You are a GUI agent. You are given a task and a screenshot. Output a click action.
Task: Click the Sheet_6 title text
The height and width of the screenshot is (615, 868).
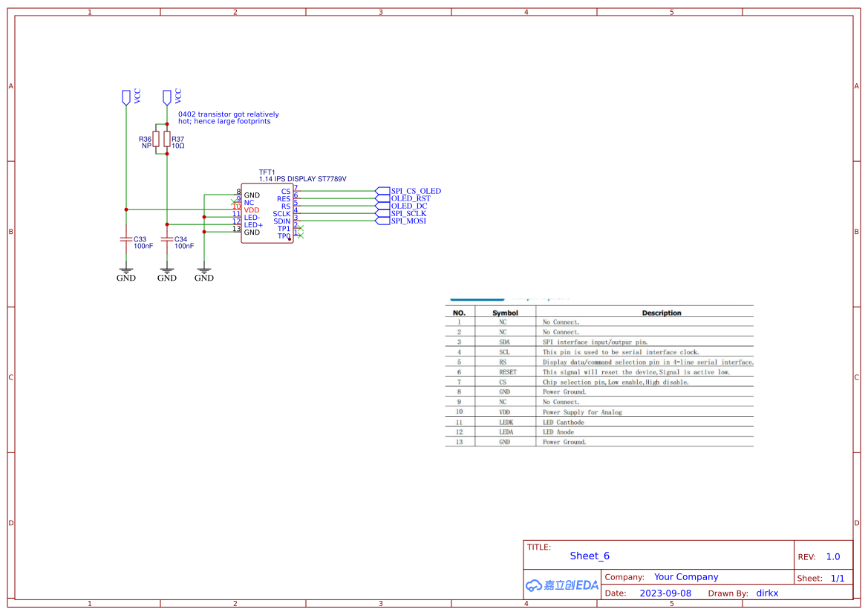590,556
